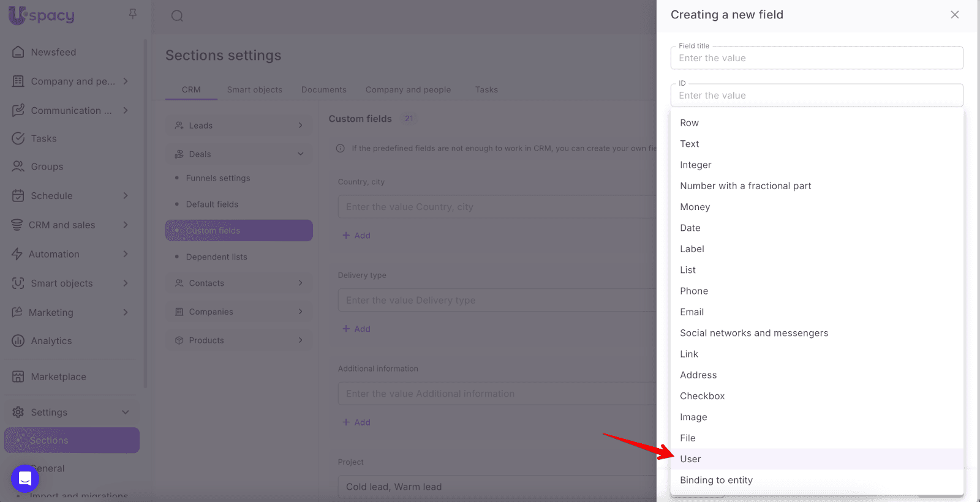The width and height of the screenshot is (980, 502).
Task: Collapse the Settings sidebar section
Action: [125, 412]
